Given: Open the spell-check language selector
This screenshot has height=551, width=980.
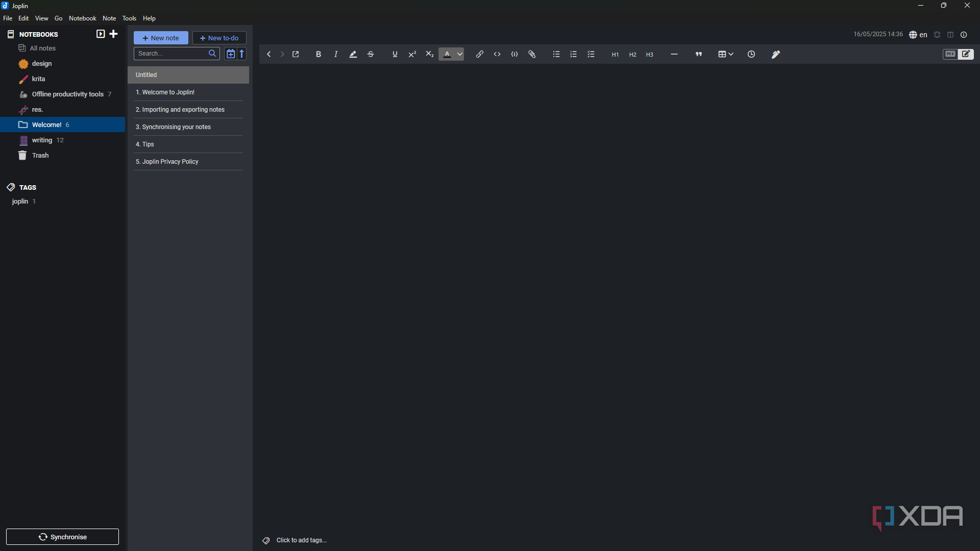Looking at the screenshot, I should [x=918, y=35].
